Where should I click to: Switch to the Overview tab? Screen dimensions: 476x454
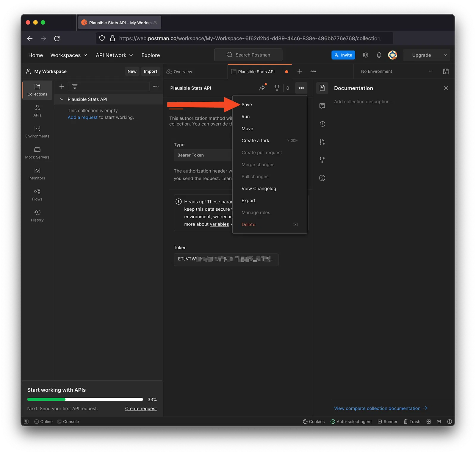click(179, 72)
